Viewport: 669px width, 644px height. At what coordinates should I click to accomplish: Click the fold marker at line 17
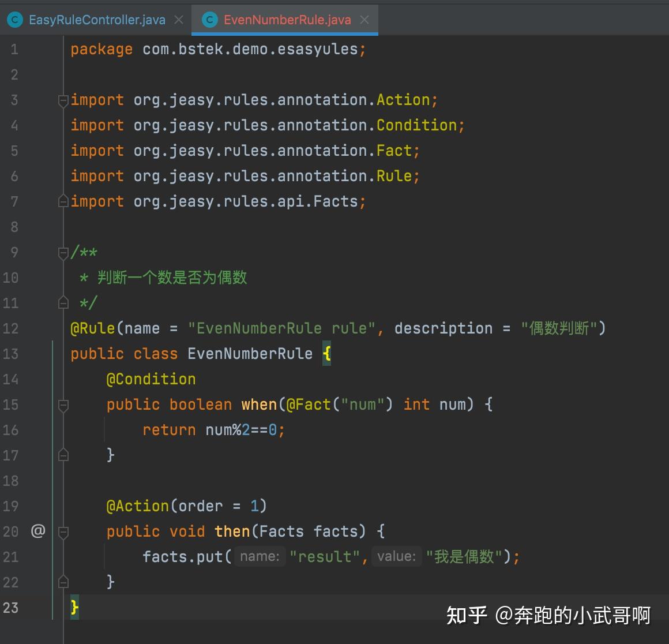point(63,455)
